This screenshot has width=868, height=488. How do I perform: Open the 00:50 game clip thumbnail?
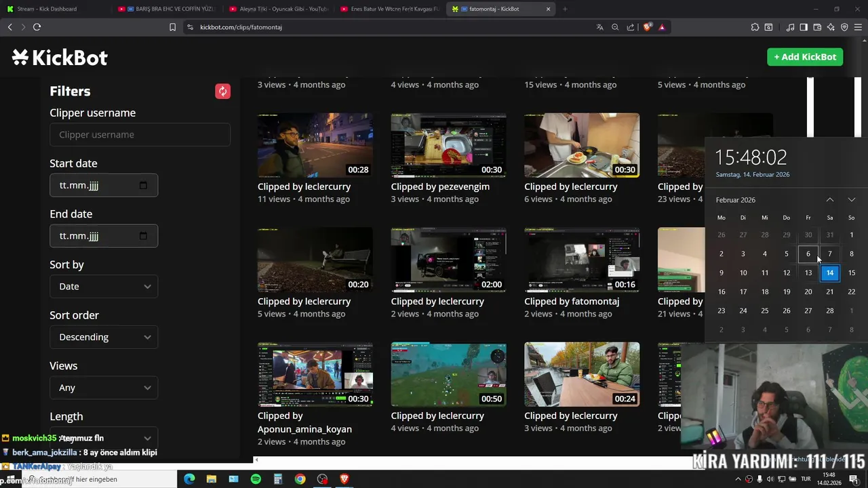coord(448,375)
